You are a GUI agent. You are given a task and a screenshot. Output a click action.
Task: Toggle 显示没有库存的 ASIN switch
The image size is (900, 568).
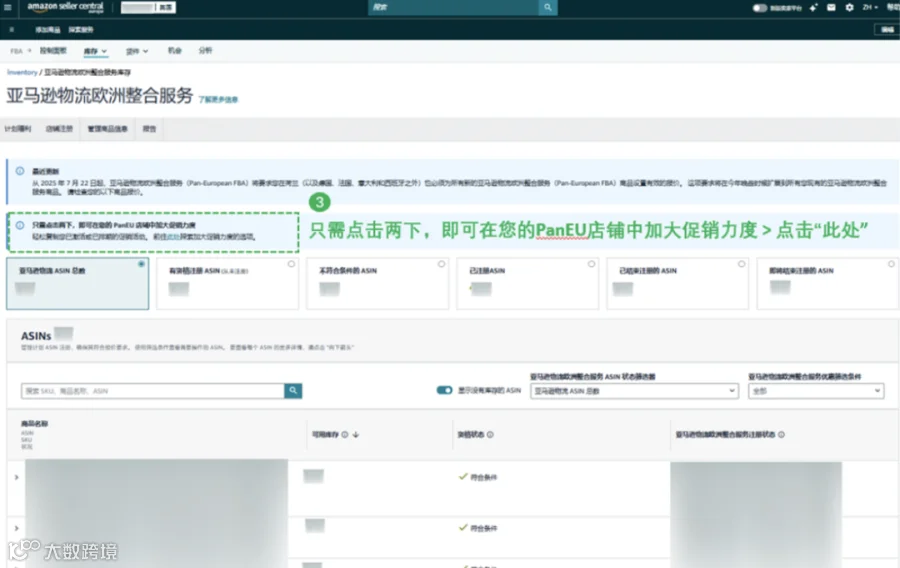tap(444, 390)
